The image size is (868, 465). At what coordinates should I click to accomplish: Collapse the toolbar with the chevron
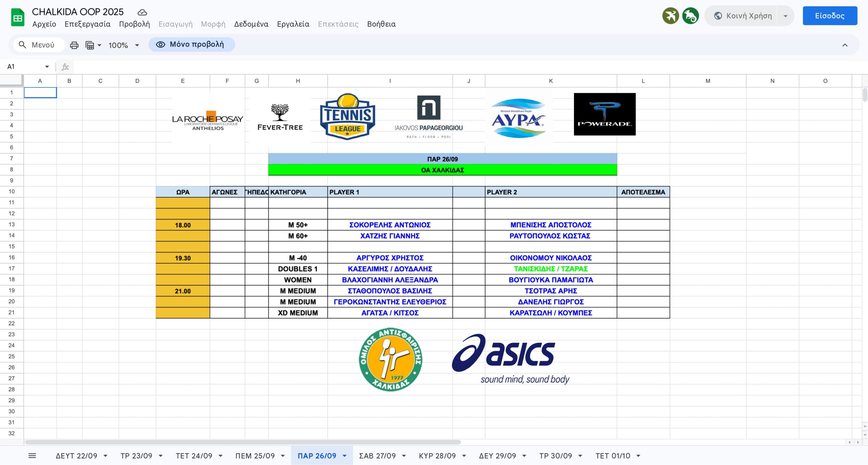[845, 45]
